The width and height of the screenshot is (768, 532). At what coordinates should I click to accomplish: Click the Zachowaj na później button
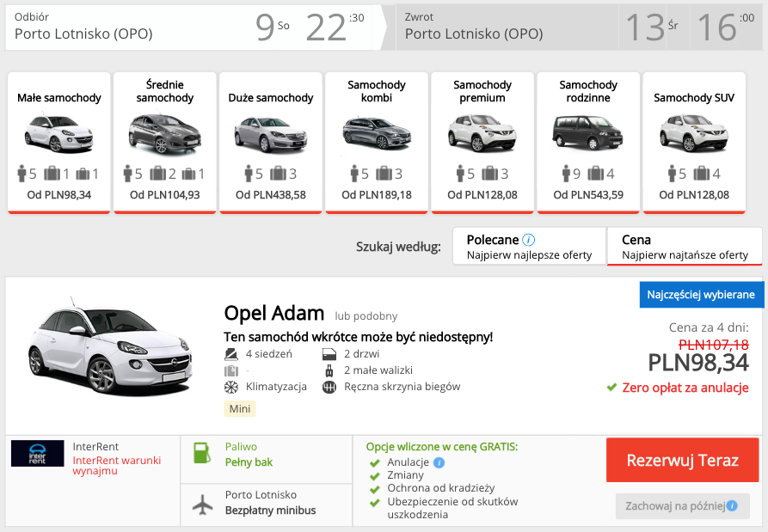click(676, 505)
